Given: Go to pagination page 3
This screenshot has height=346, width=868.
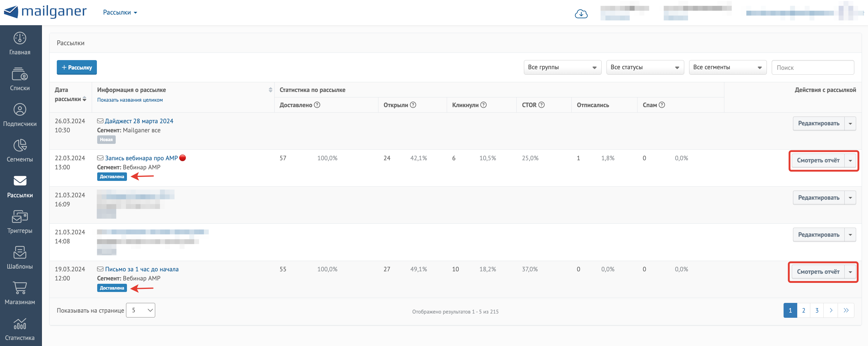Looking at the screenshot, I should 816,310.
